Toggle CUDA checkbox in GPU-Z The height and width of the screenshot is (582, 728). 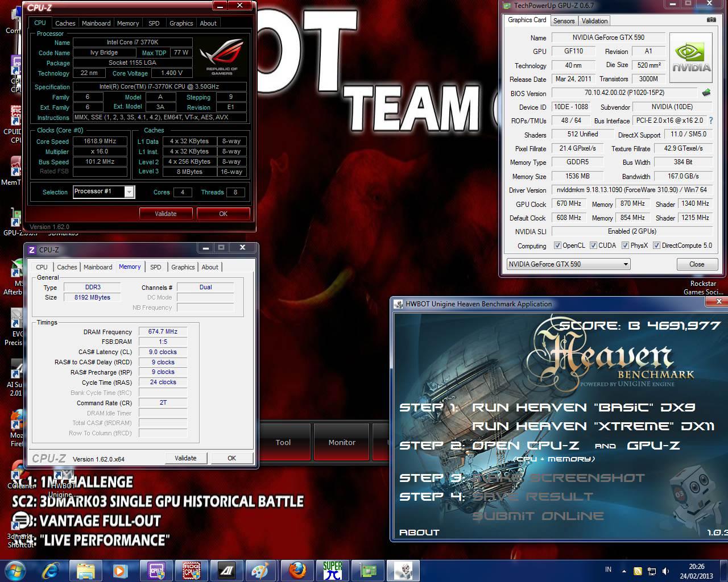click(594, 246)
